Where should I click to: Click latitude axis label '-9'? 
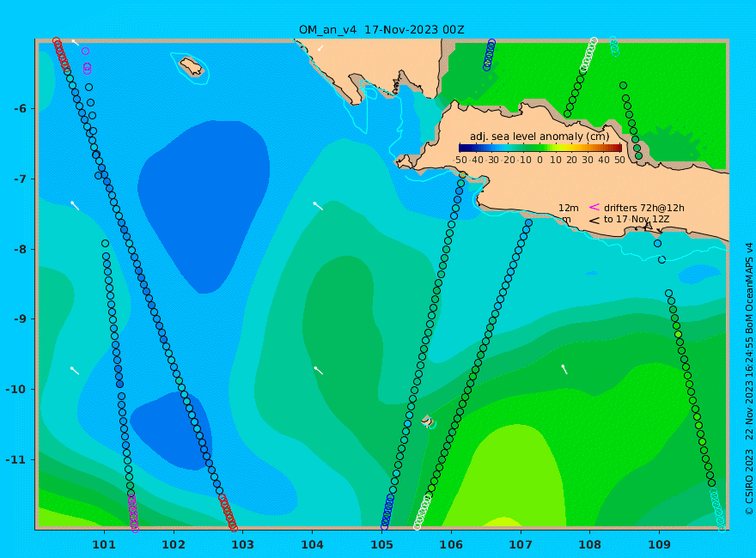(20, 319)
